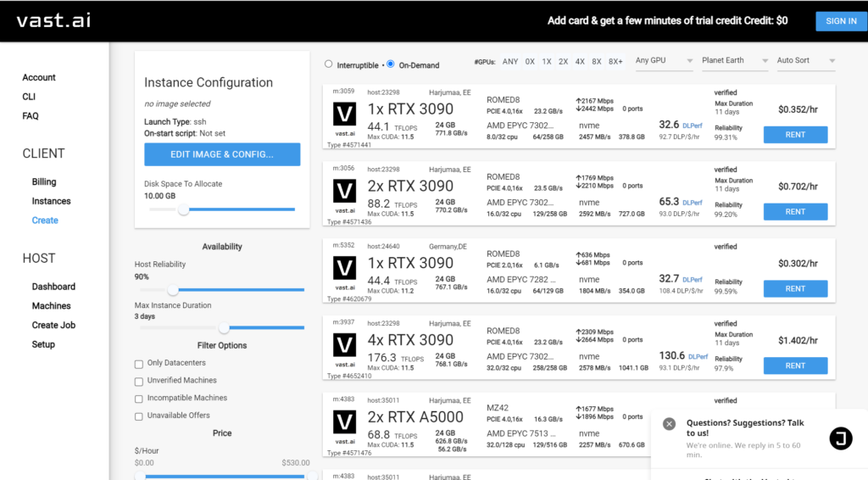This screenshot has width=868, height=480.
Task: Filter GPU count to 2X
Action: (563, 61)
